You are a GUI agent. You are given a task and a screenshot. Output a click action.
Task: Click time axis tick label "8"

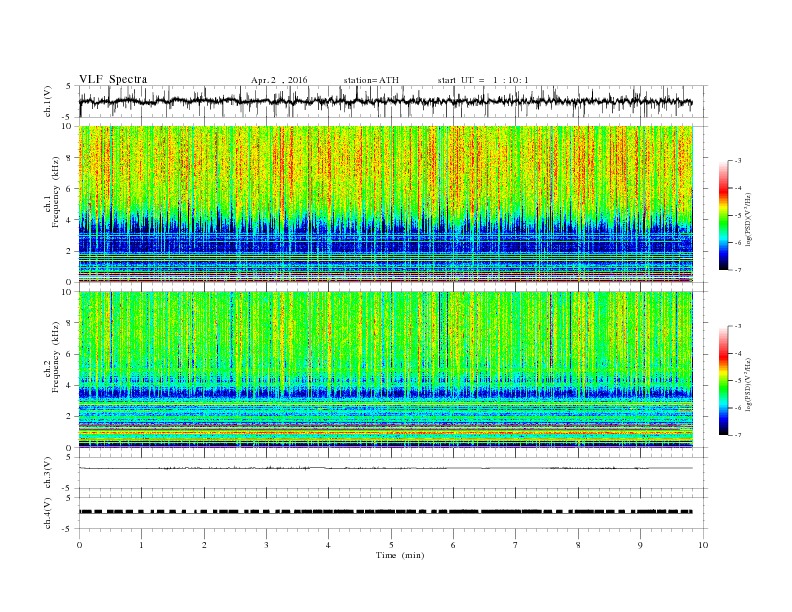tap(578, 545)
